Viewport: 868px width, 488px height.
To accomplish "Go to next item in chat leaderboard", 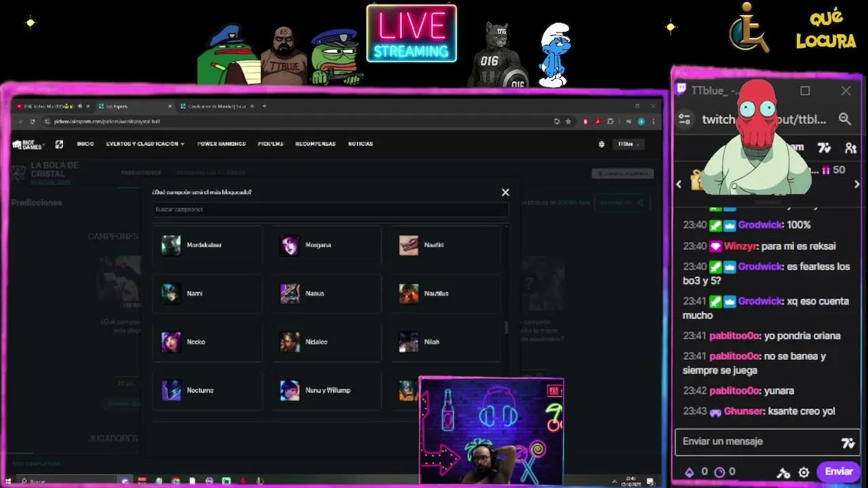I will click(856, 184).
